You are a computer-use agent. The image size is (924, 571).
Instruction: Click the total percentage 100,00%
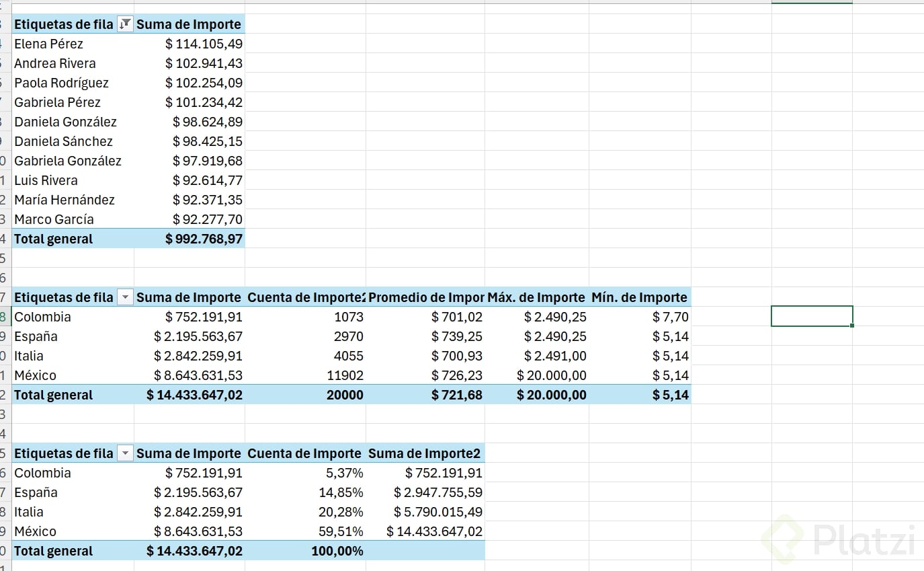(337, 551)
